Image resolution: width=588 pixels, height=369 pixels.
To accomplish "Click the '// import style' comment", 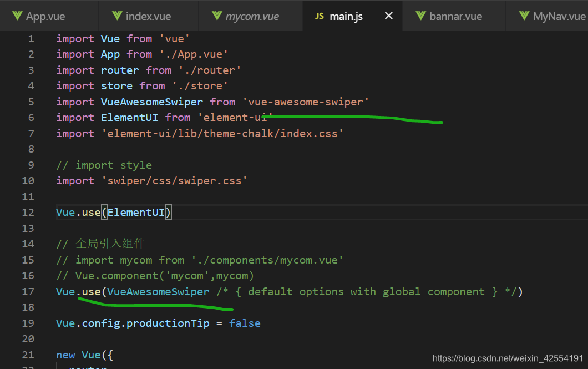I will pos(104,165).
